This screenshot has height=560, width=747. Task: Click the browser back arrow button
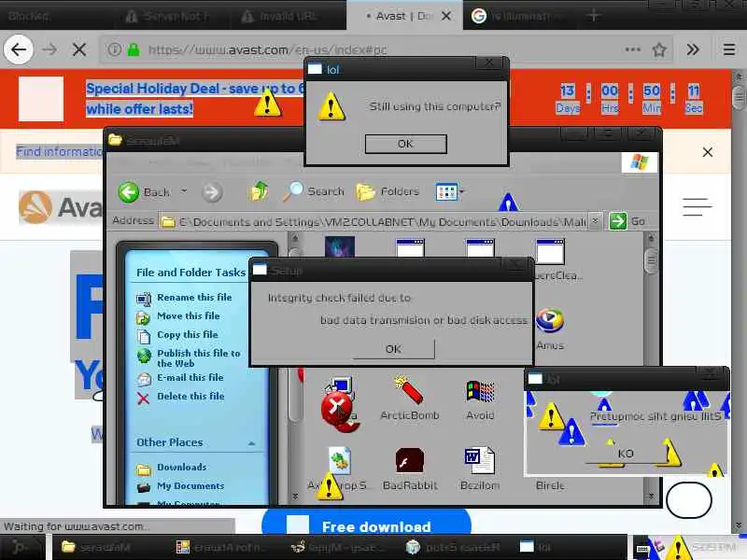pos(19,49)
